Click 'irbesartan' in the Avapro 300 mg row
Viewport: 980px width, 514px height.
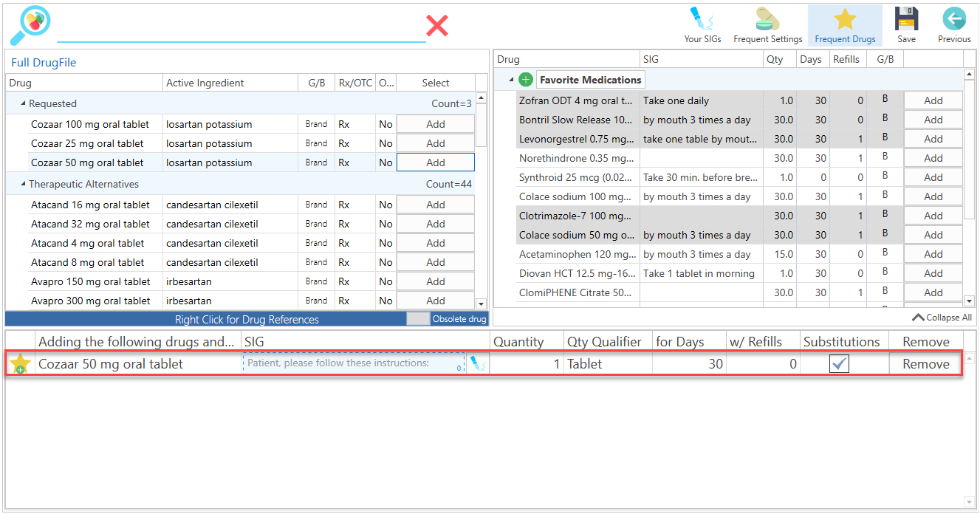(x=189, y=301)
